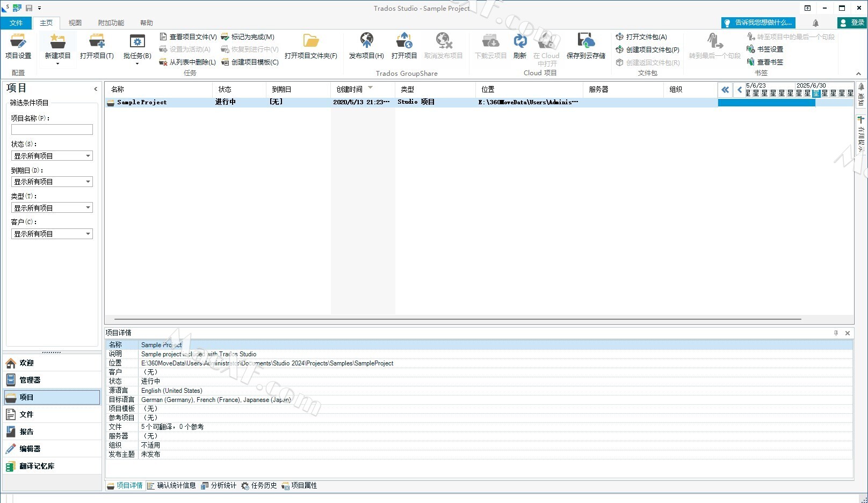Open the 客户(C) filter dropdown

click(x=52, y=234)
